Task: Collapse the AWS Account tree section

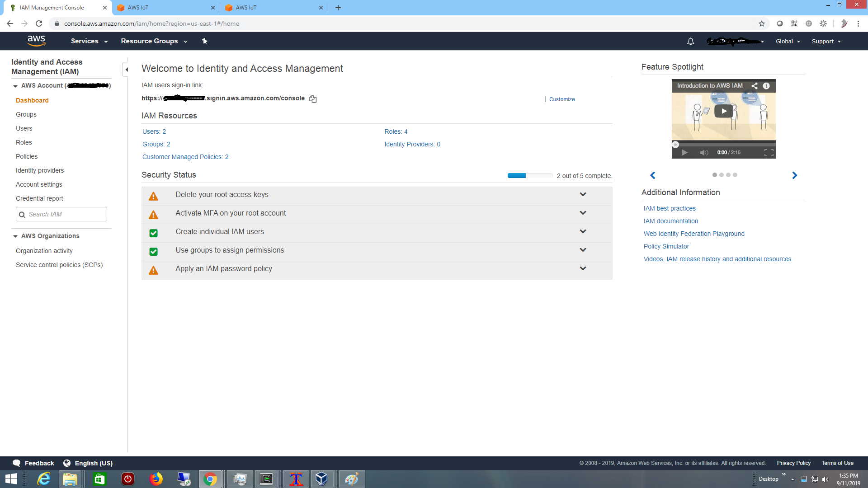Action: coord(15,86)
